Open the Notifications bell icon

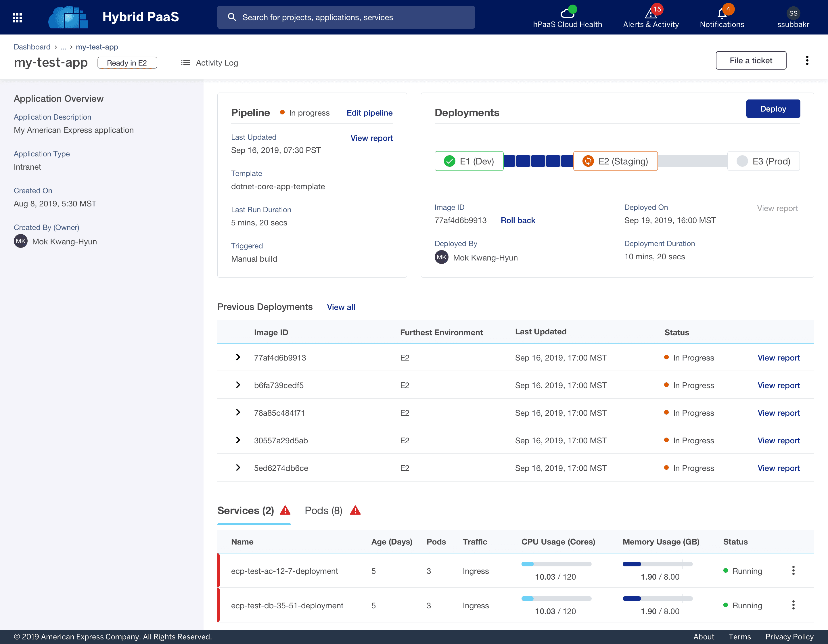pos(722,13)
